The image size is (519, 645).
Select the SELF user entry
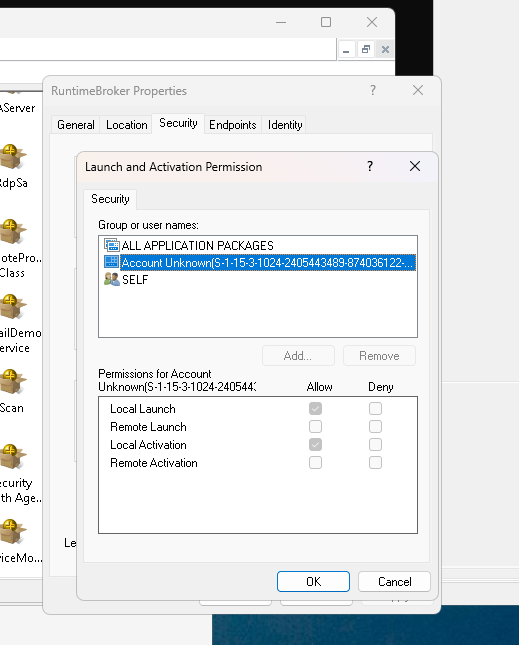pos(258,280)
